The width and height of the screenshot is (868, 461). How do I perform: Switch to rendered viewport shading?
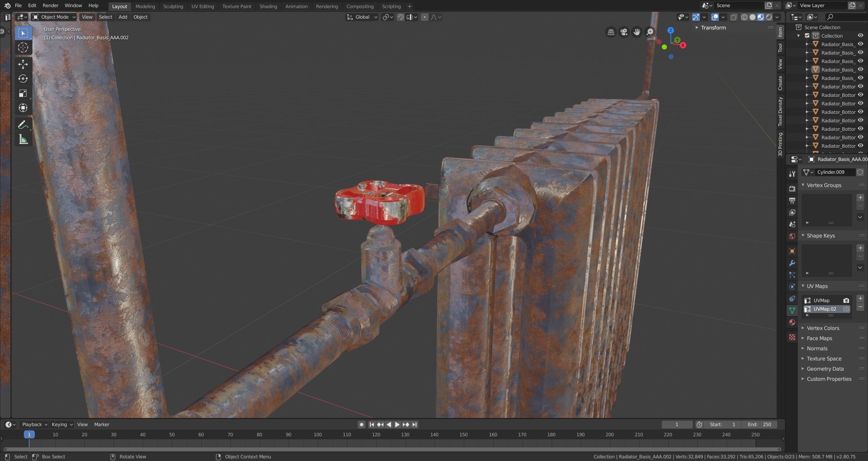[769, 17]
